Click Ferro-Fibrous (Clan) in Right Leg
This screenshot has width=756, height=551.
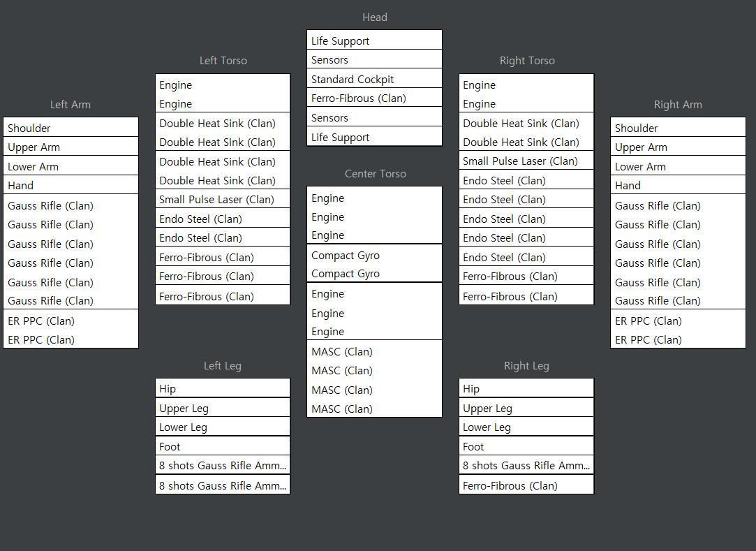tap(526, 485)
